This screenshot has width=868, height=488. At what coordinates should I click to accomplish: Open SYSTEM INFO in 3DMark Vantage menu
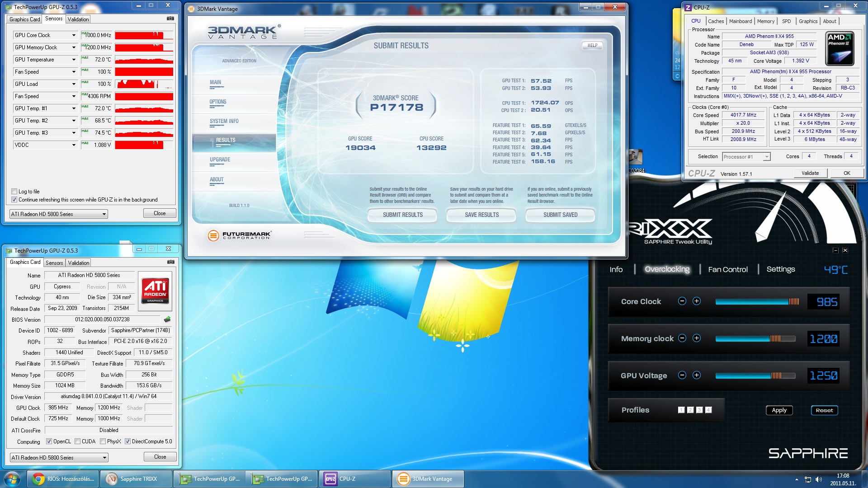[224, 121]
